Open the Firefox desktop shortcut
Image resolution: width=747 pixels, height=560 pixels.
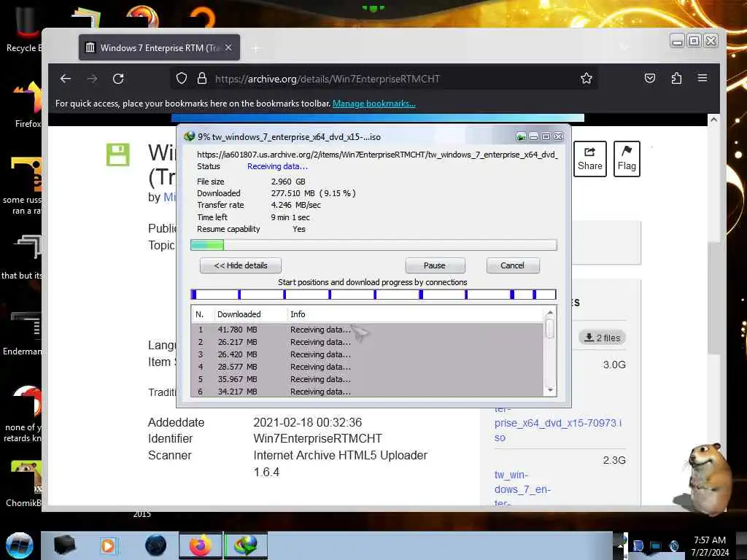[28, 105]
